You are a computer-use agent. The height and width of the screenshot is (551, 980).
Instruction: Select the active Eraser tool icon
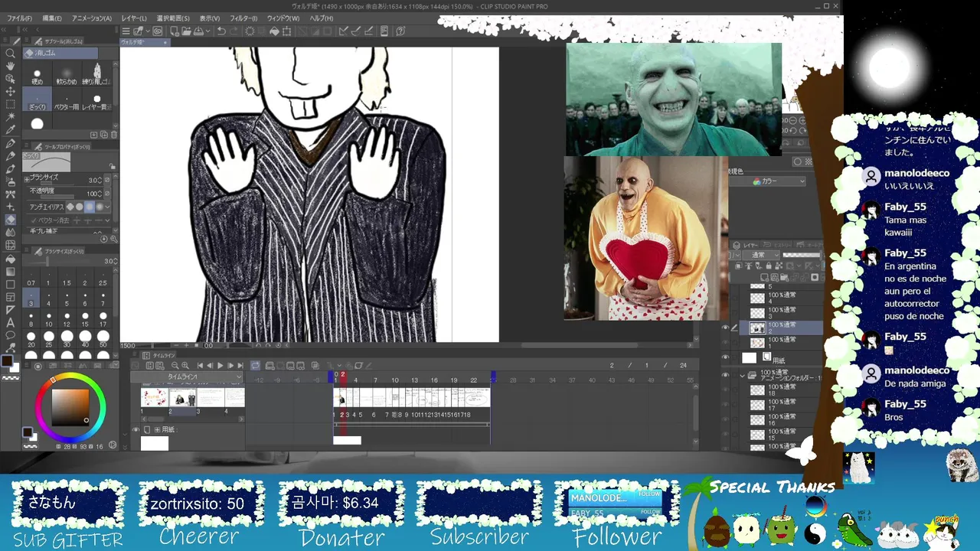(x=11, y=220)
